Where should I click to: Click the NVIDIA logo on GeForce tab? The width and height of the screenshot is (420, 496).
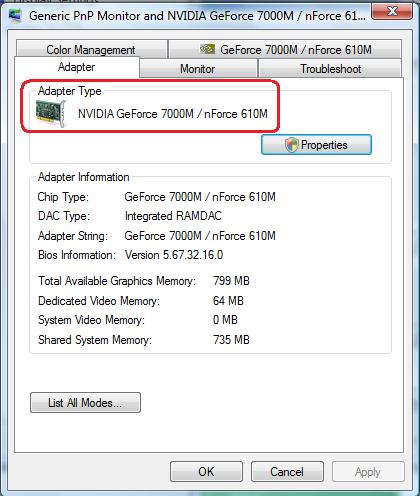[x=207, y=49]
